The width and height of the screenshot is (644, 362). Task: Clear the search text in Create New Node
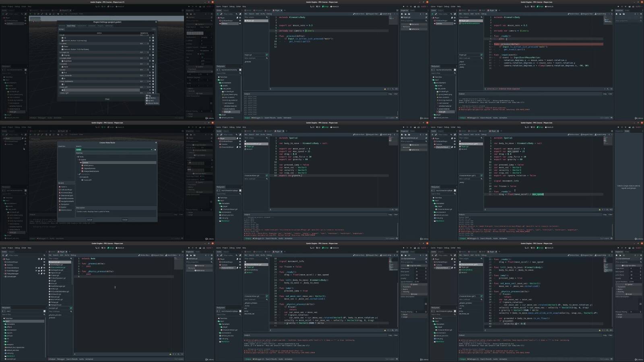click(152, 149)
